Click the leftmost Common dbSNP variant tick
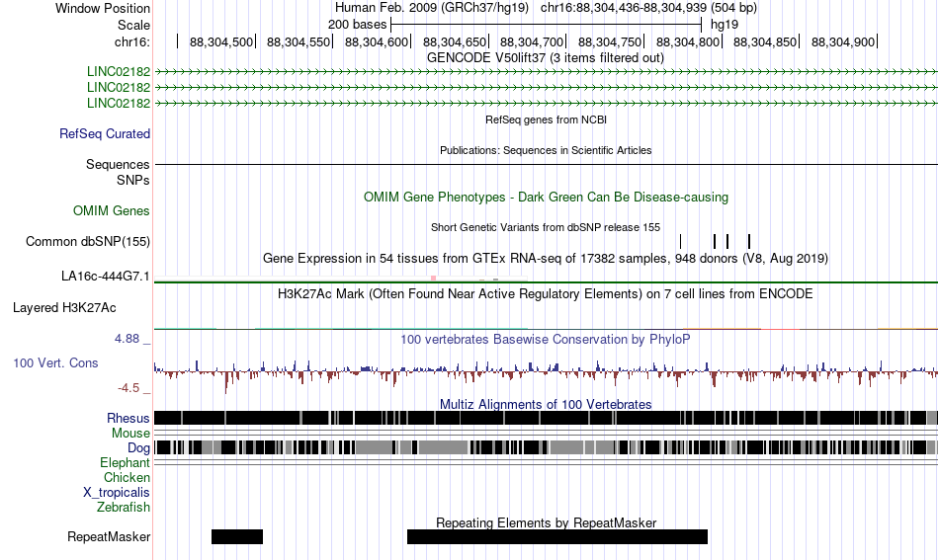Viewport: 939px width, 560px height. 680,241
